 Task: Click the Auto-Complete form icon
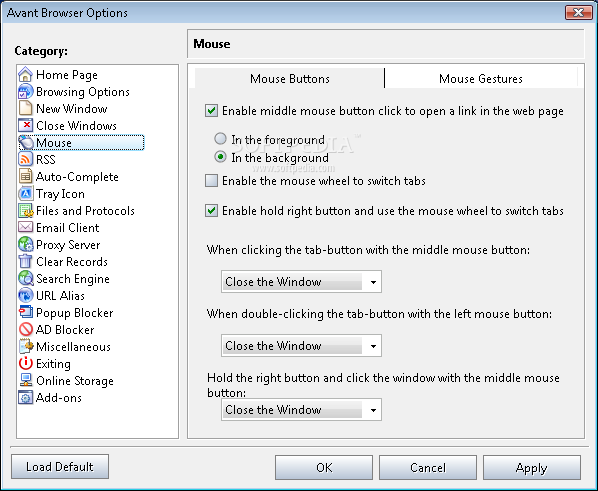(26, 176)
